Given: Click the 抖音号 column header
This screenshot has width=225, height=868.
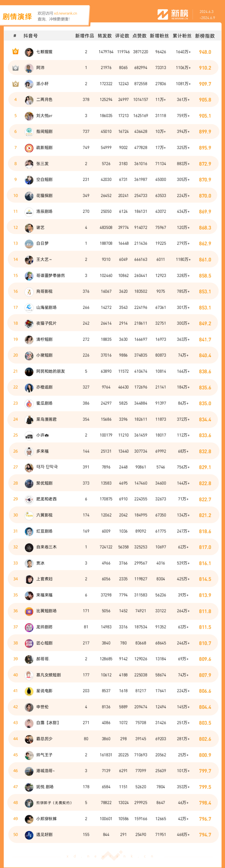Looking at the screenshot, I should 31,36.
